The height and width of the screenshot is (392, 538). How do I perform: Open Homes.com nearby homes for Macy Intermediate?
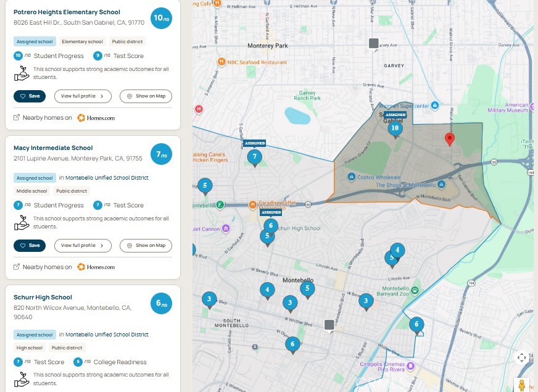(x=96, y=267)
